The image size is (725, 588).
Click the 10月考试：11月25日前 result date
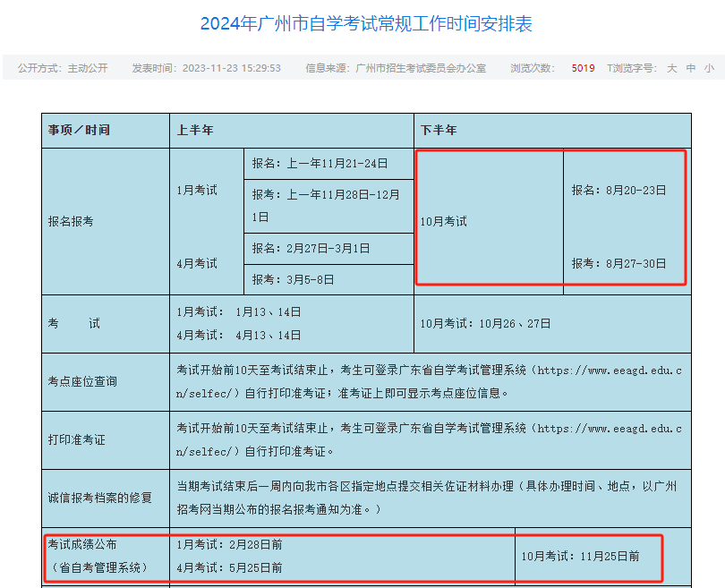[x=580, y=556]
